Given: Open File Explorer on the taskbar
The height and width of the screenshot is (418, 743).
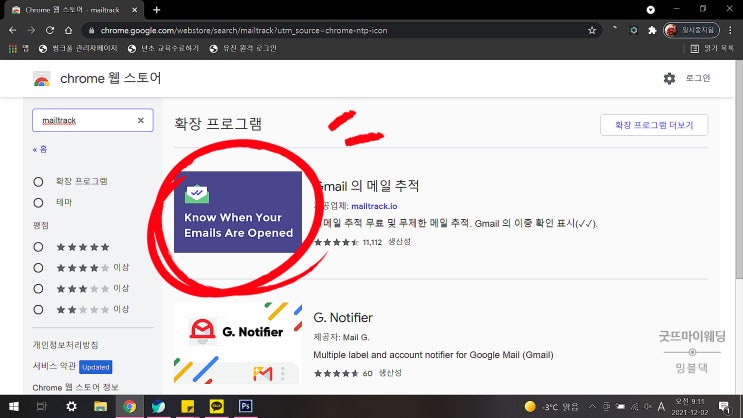Looking at the screenshot, I should click(100, 406).
